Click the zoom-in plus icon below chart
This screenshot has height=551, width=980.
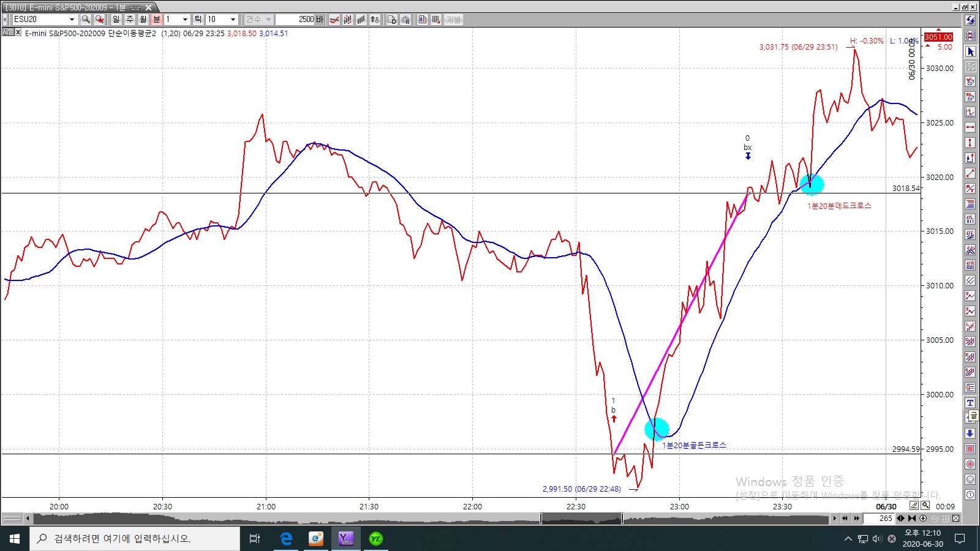(x=923, y=519)
